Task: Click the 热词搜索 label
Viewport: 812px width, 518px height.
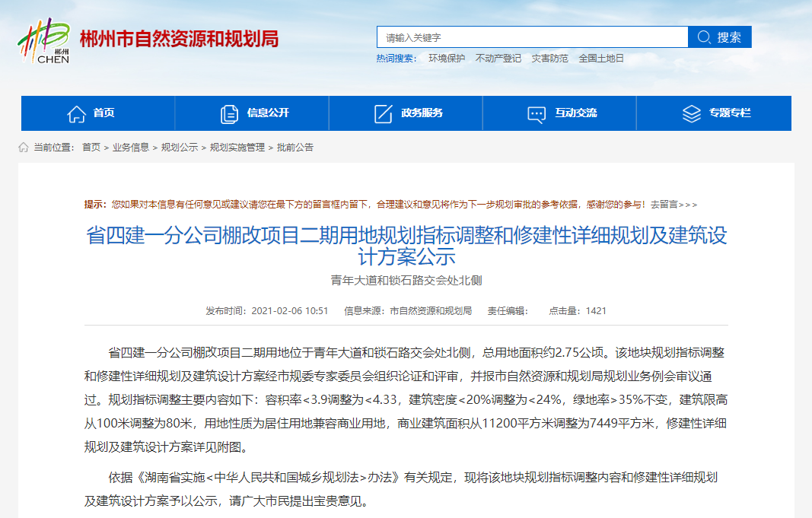Action: 396,59
